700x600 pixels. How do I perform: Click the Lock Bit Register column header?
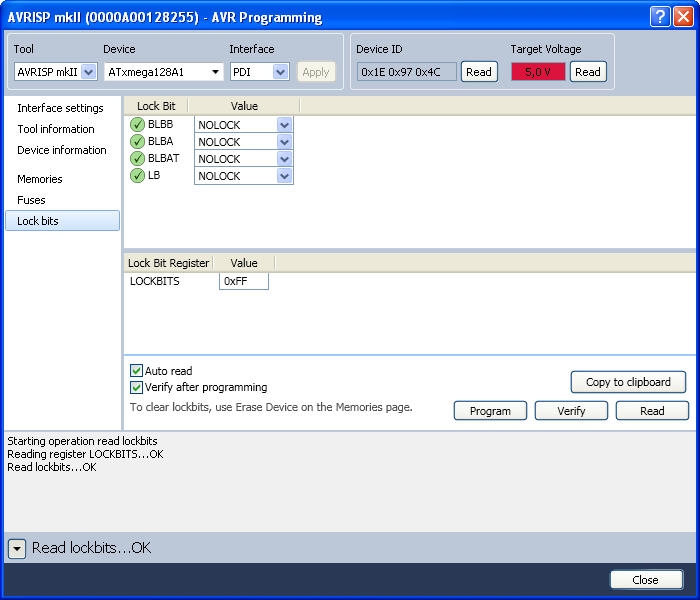tap(168, 263)
